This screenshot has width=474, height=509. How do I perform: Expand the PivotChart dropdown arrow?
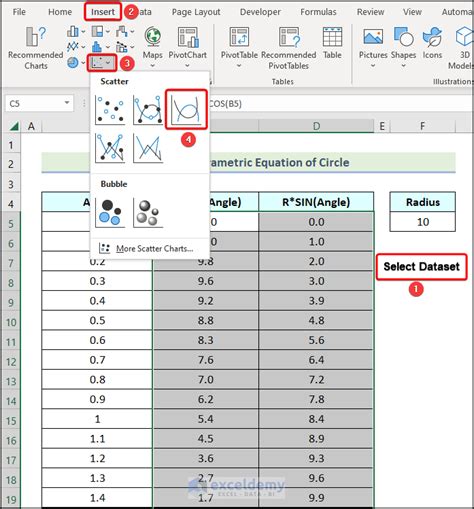tap(187, 66)
